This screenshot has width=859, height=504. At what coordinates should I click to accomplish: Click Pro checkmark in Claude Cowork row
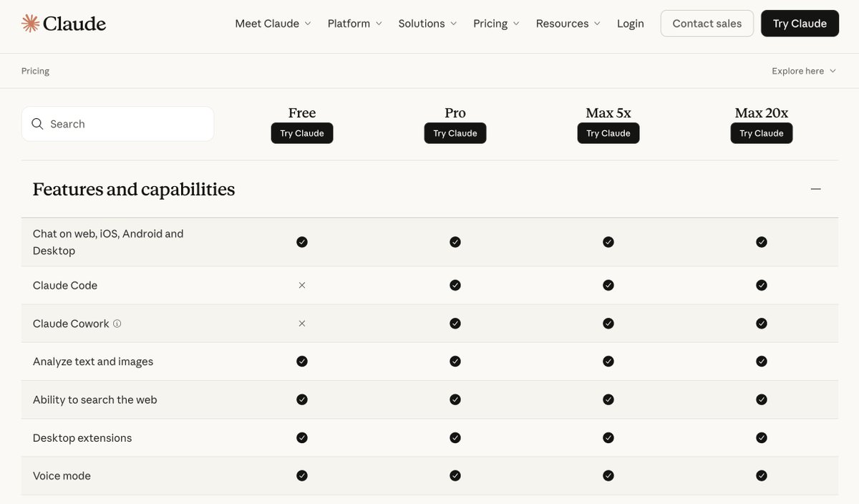(455, 324)
